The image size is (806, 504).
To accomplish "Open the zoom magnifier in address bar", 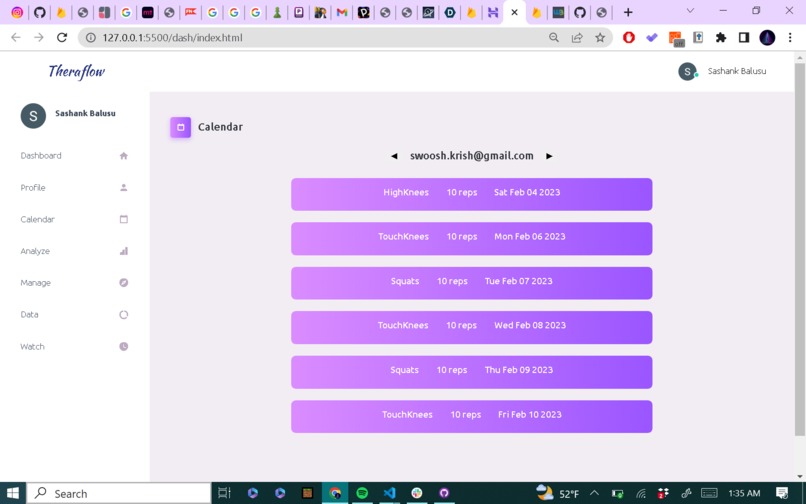I will 554,38.
